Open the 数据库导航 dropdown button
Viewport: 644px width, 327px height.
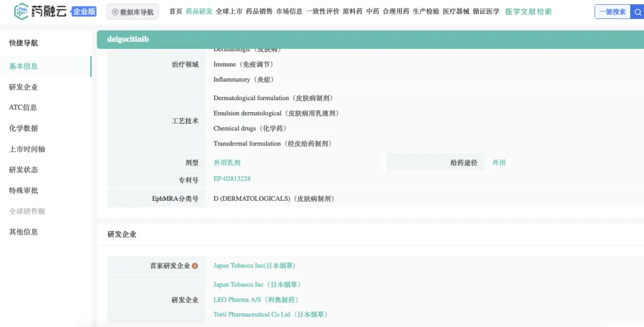coord(132,12)
